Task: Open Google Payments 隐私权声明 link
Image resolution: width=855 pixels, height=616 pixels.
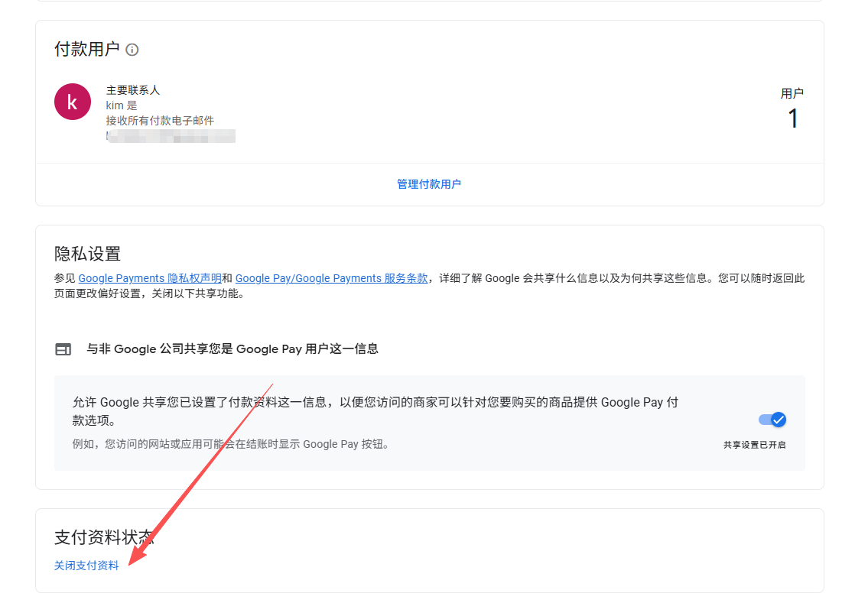Action: point(150,279)
